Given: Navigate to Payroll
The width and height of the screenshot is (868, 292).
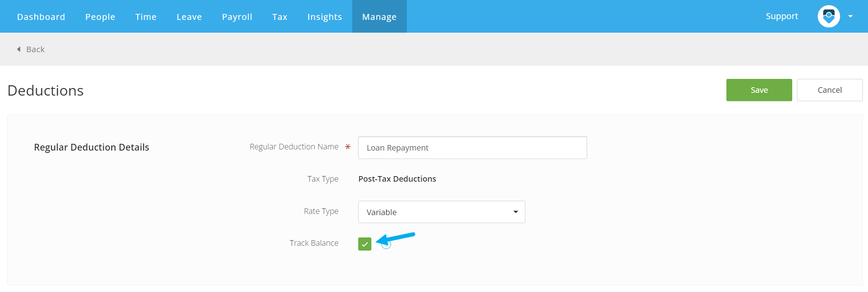Looking at the screenshot, I should pos(237,17).
